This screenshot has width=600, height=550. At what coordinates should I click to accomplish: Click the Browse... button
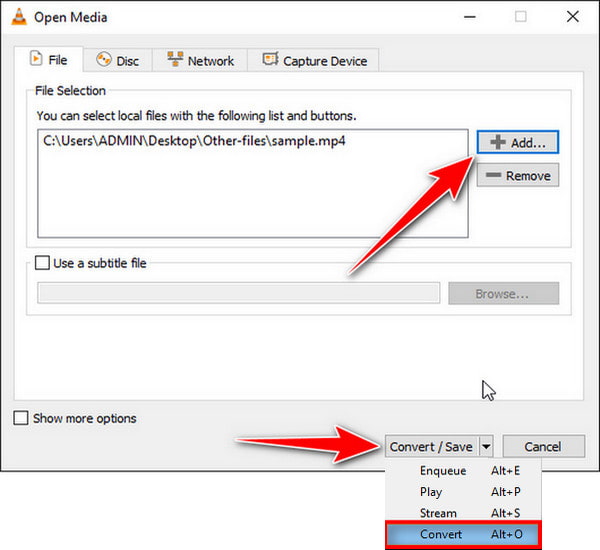point(503,294)
